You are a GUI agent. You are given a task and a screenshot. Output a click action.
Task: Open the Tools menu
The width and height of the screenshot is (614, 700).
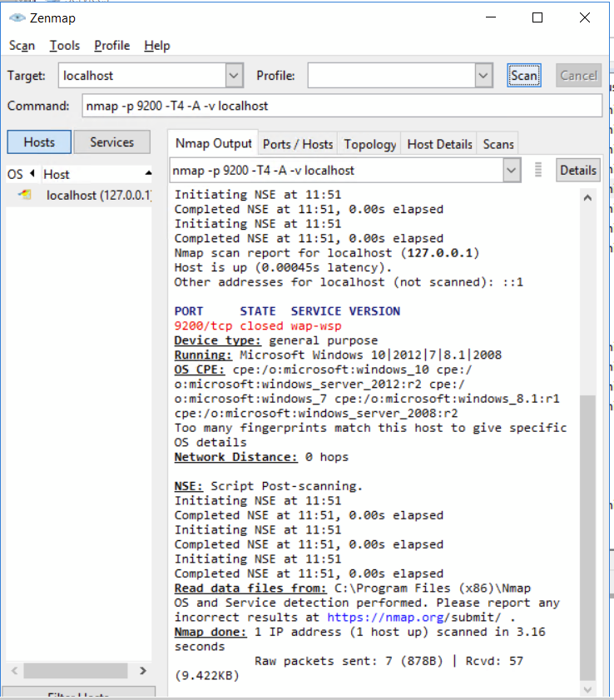pyautogui.click(x=65, y=46)
